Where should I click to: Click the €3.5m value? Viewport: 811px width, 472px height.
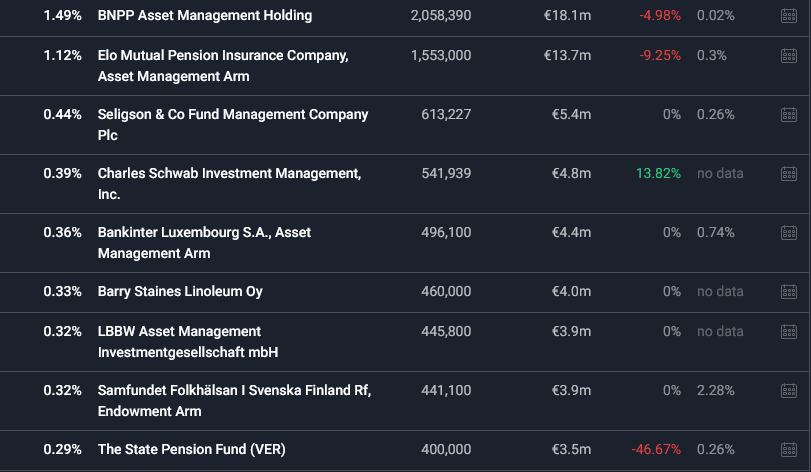point(571,449)
